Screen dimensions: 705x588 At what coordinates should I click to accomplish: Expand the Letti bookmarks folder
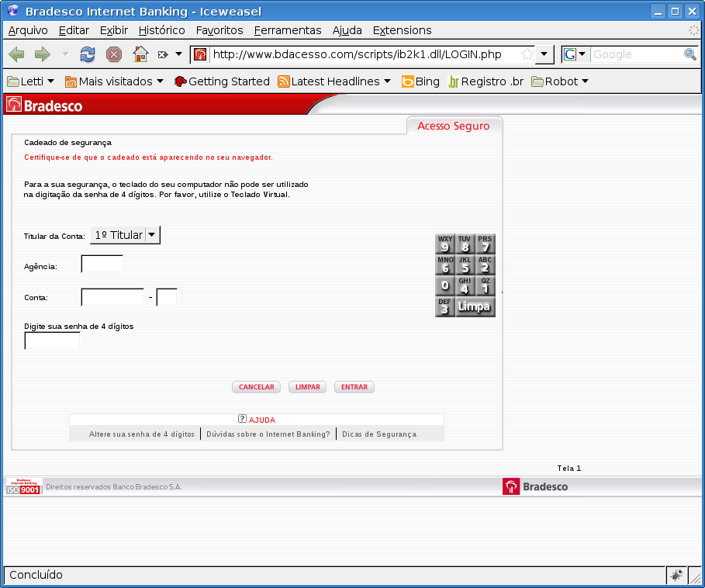tap(30, 81)
